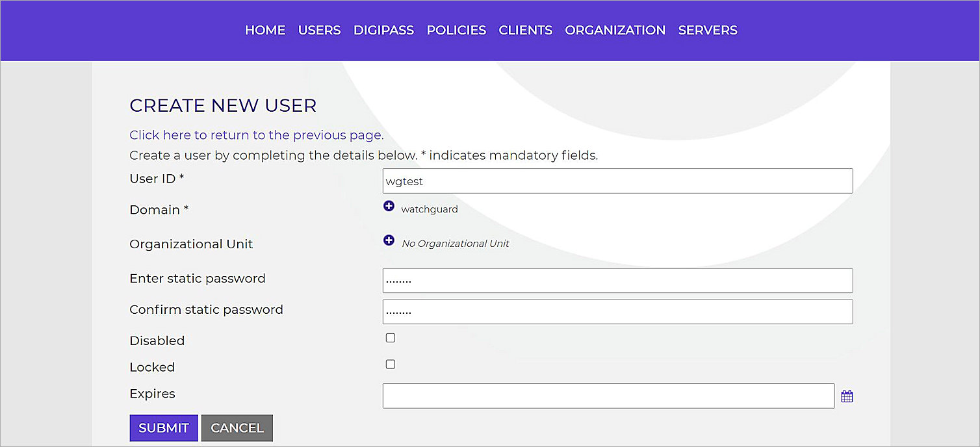Click the Expires date input field

608,395
